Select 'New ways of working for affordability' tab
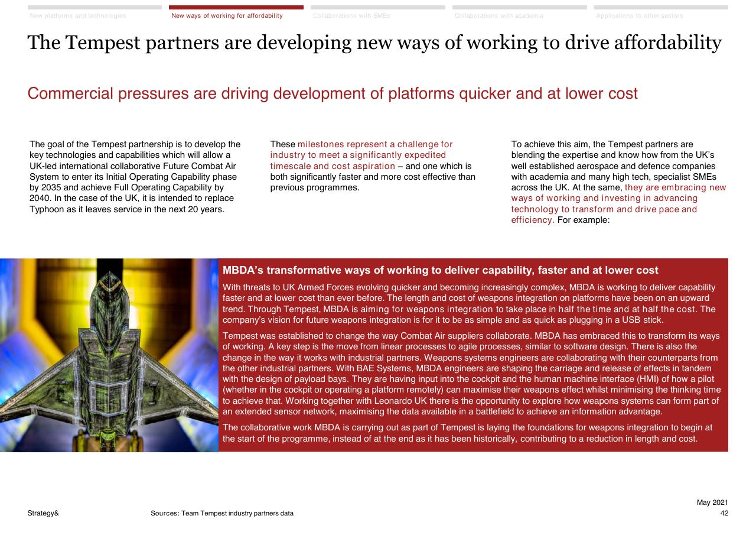This screenshot has width=756, height=535. coord(236,13)
